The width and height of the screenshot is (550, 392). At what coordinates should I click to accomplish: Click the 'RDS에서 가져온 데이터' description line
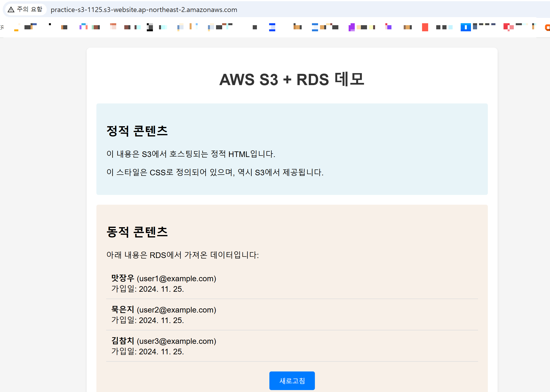(x=183, y=255)
